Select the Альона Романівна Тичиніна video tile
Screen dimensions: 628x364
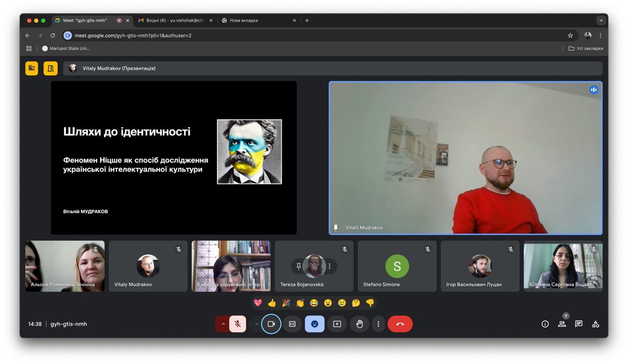coord(65,266)
